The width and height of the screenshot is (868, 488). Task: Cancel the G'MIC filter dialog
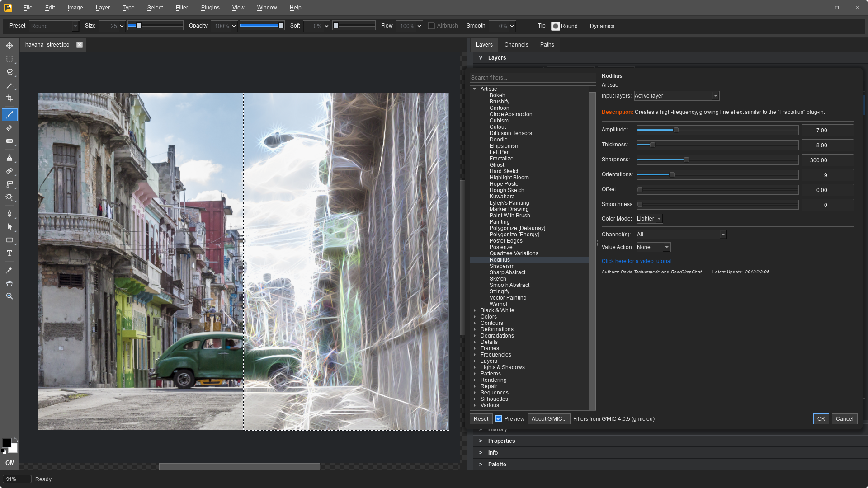[x=844, y=419]
